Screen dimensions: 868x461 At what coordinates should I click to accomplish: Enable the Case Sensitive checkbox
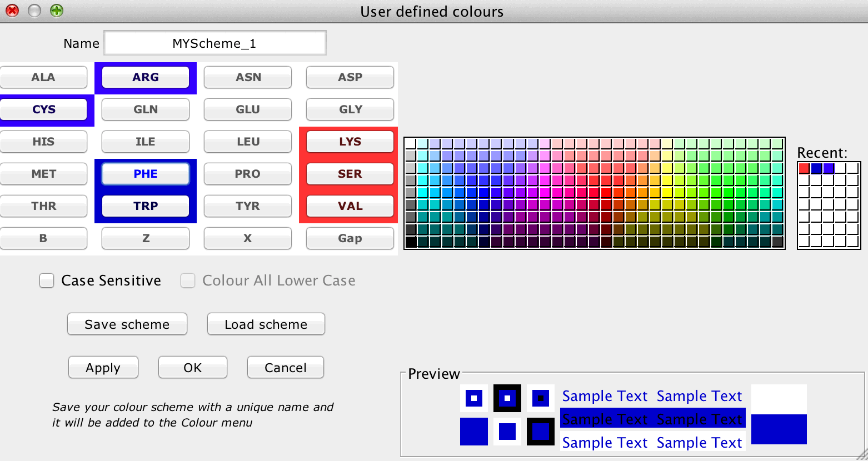[x=47, y=280]
